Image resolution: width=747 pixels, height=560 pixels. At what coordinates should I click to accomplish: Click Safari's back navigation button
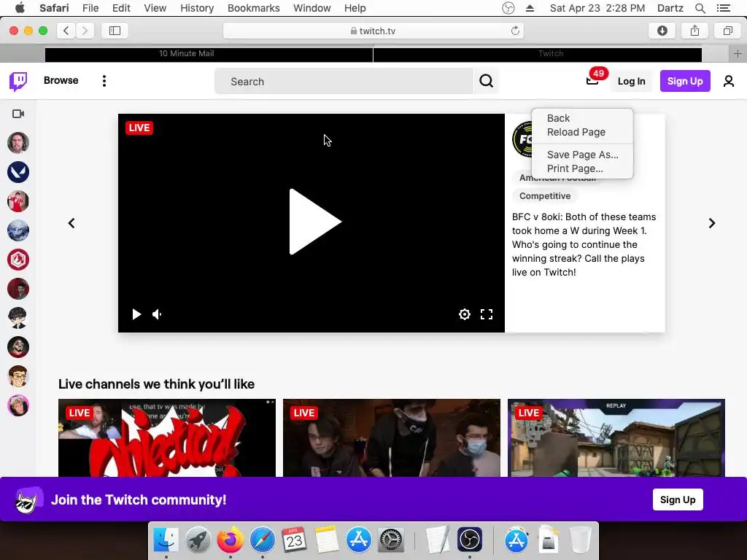66,31
